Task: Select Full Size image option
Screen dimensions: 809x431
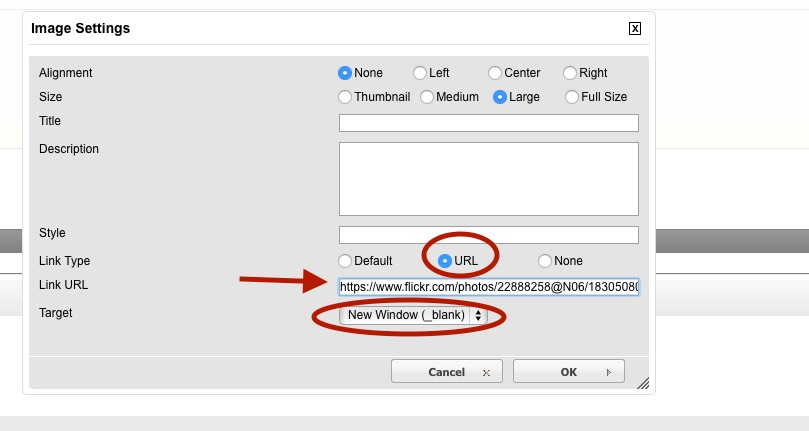Action: tap(572, 97)
